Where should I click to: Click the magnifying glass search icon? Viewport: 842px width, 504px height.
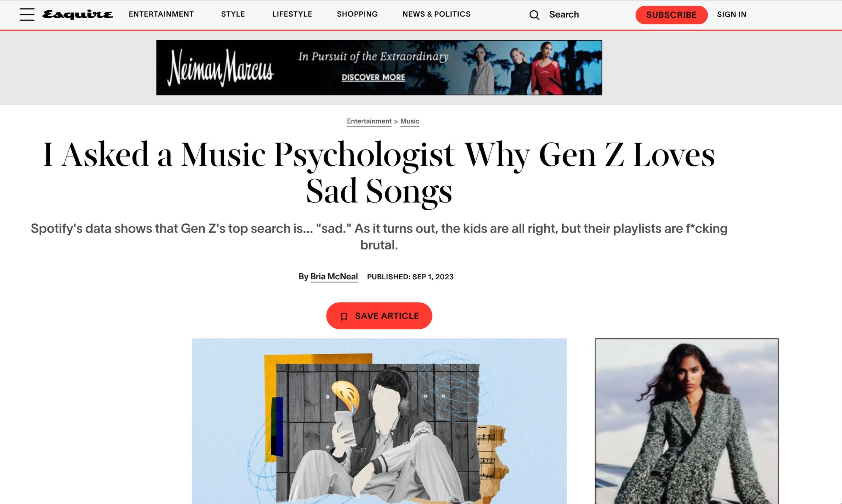tap(534, 15)
